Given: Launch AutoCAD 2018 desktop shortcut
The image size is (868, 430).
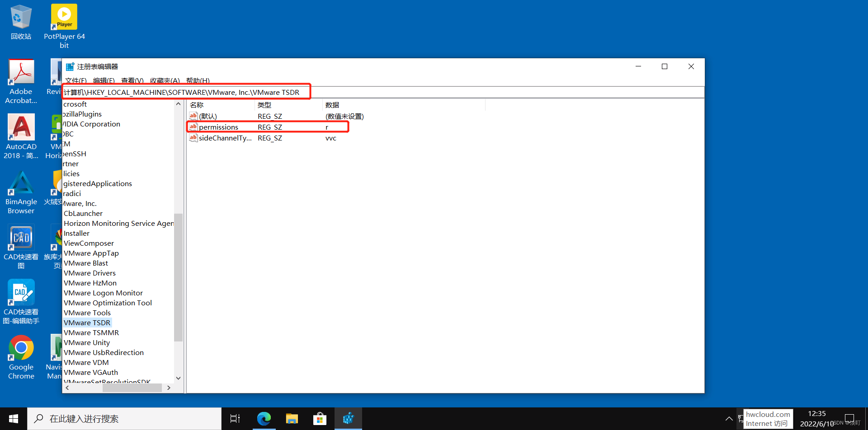Looking at the screenshot, I should pyautogui.click(x=21, y=136).
